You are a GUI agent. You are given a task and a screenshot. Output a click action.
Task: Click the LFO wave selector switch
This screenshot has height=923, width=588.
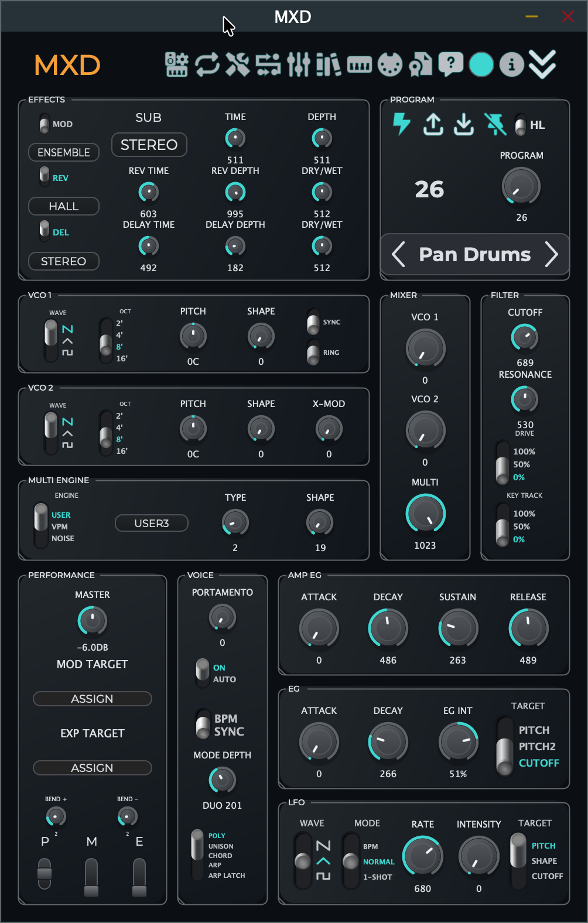click(303, 861)
